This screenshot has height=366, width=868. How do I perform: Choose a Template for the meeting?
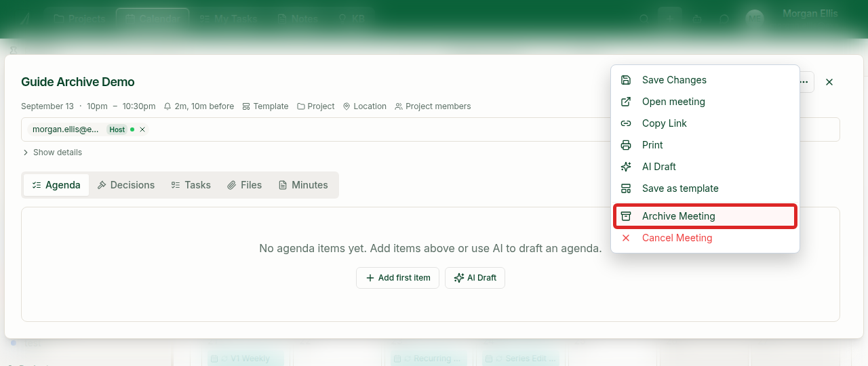pyautogui.click(x=265, y=106)
